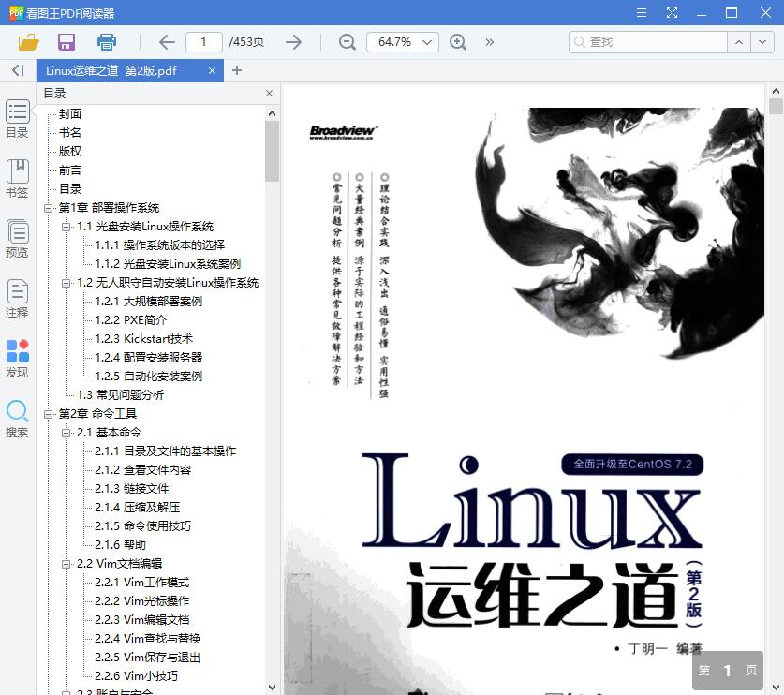Open 1.3 常见问题分析
The image size is (784, 695).
[x=121, y=395]
